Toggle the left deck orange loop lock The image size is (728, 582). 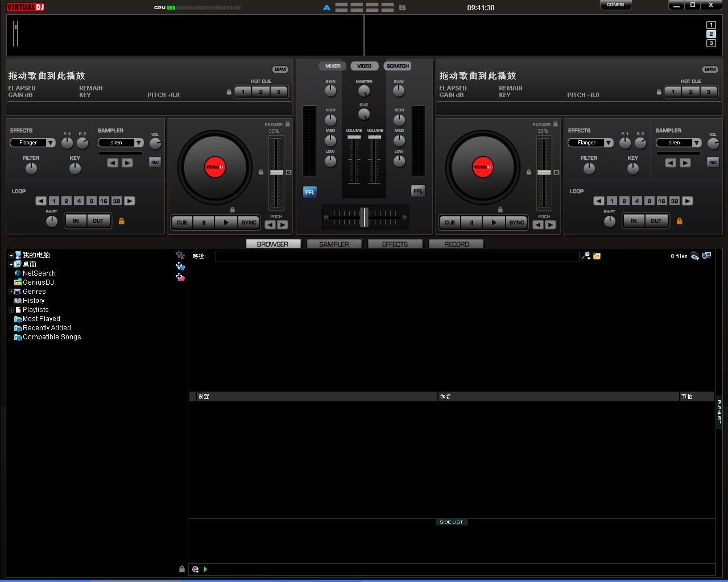(121, 221)
